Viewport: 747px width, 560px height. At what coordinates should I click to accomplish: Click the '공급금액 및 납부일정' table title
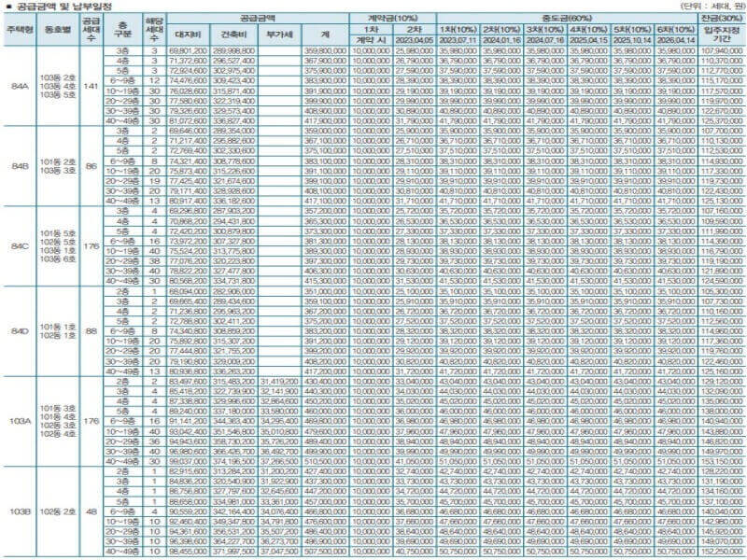click(x=63, y=7)
